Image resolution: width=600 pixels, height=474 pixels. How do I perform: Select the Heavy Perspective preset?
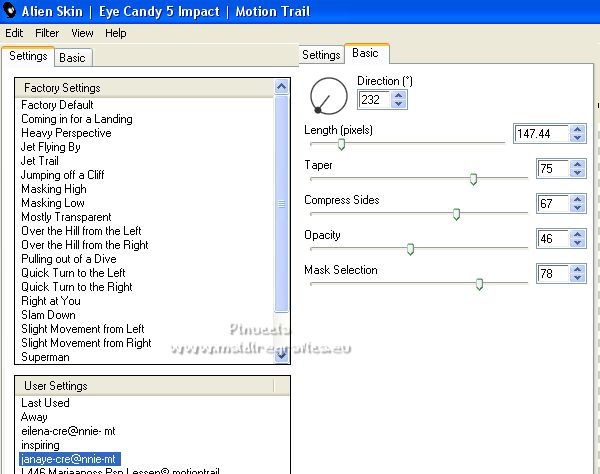pos(66,133)
